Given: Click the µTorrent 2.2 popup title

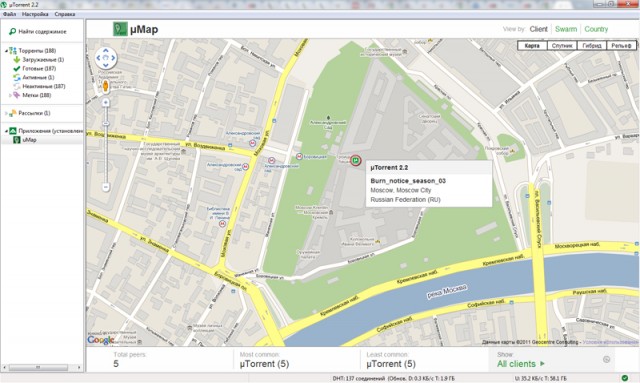Looking at the screenshot, I should pyautogui.click(x=389, y=167).
